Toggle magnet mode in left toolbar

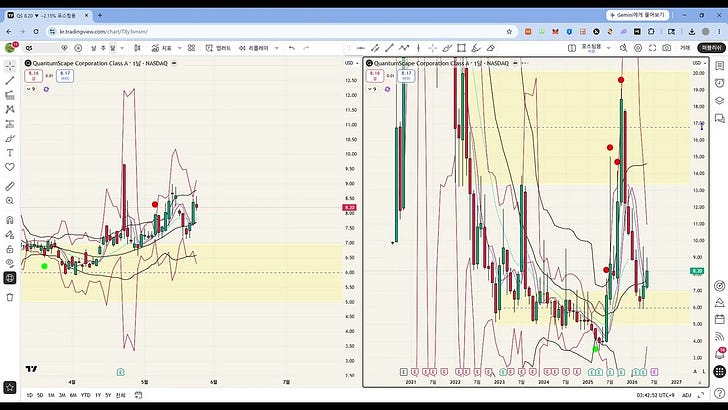(10, 220)
